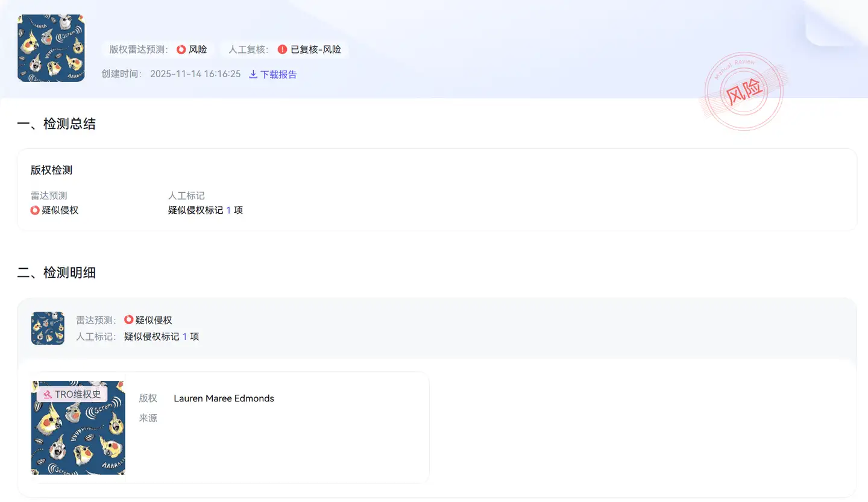The image size is (868, 502).
Task: Click the number 1 under 人工标记 in 版权检测
Action: point(228,210)
